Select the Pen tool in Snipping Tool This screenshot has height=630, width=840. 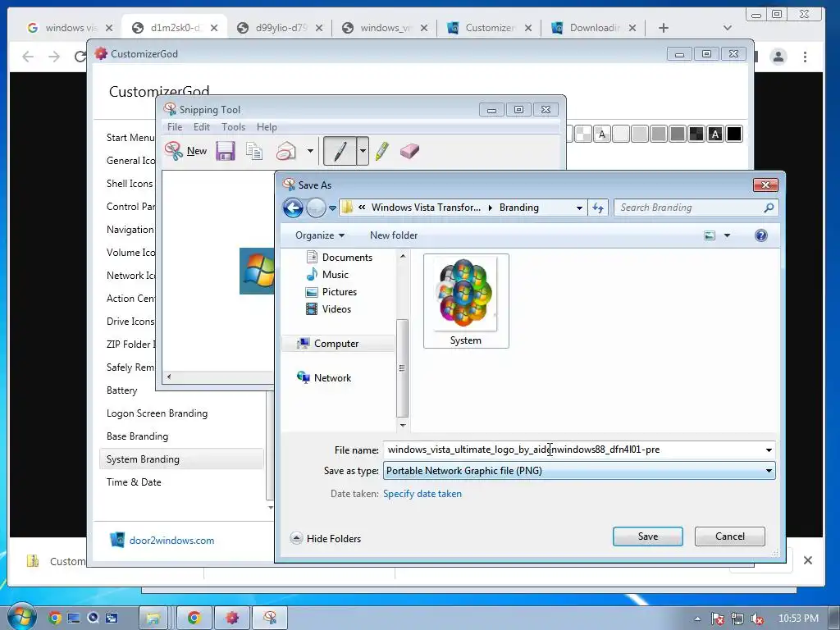340,151
